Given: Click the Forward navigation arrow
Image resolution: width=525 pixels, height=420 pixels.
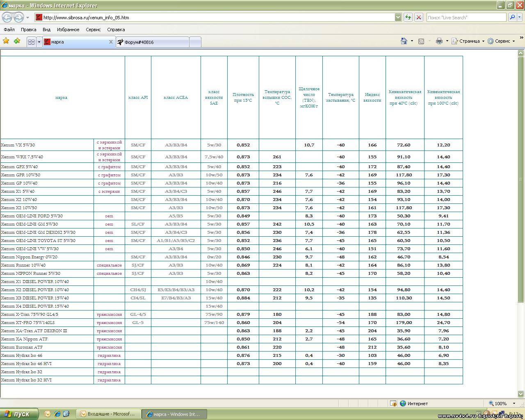Looking at the screenshot, I should coord(18,17).
